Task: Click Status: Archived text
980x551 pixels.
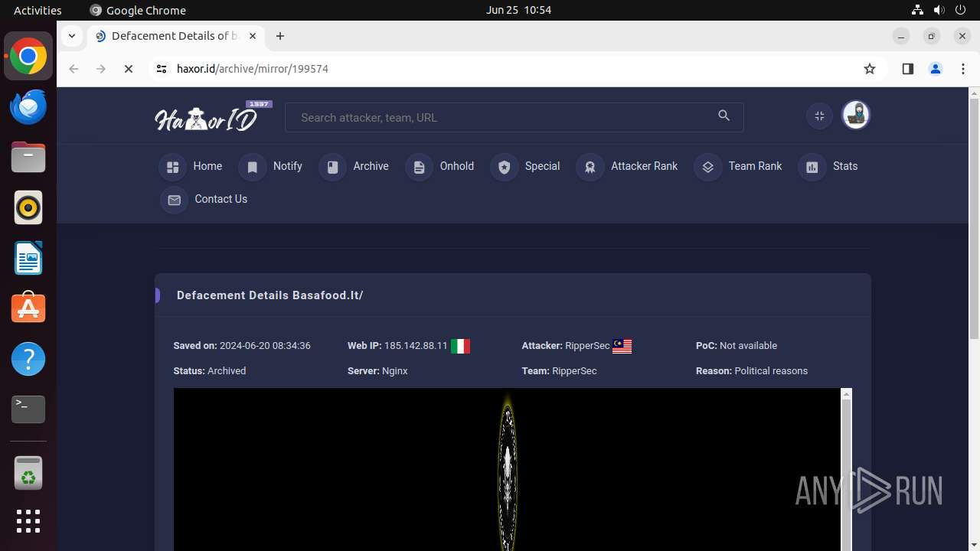Action: click(x=210, y=371)
